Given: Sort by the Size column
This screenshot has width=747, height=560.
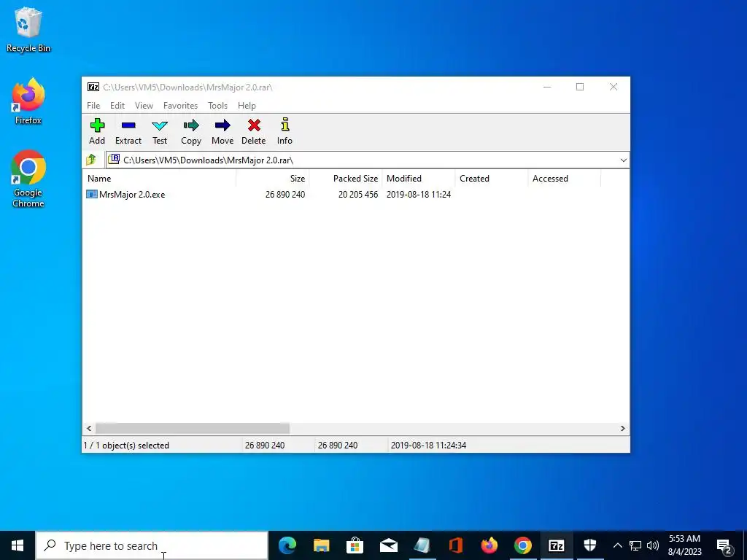Looking at the screenshot, I should click(x=273, y=179).
